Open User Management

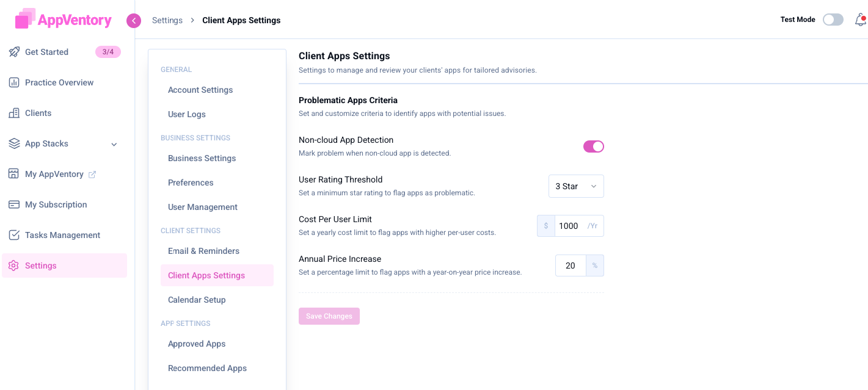203,207
